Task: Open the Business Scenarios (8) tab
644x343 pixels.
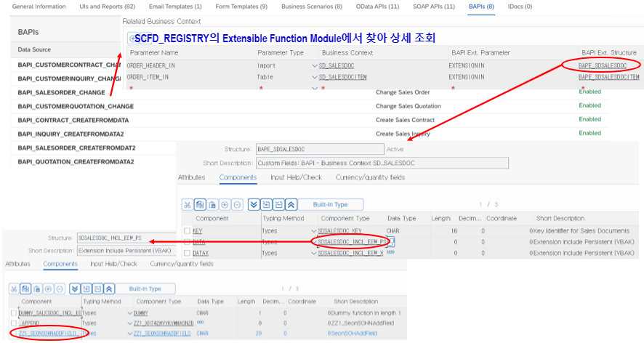Action: point(312,7)
